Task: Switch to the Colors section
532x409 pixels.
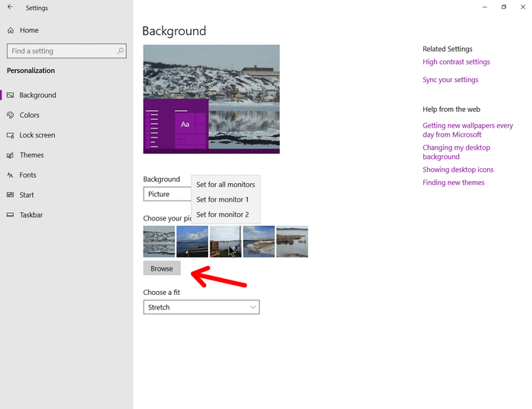Action: point(67,115)
